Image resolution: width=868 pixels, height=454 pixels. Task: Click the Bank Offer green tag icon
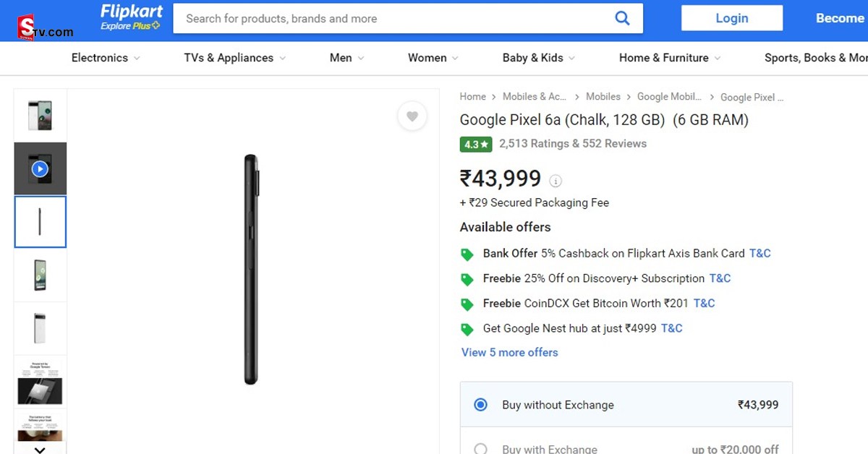[x=467, y=254]
